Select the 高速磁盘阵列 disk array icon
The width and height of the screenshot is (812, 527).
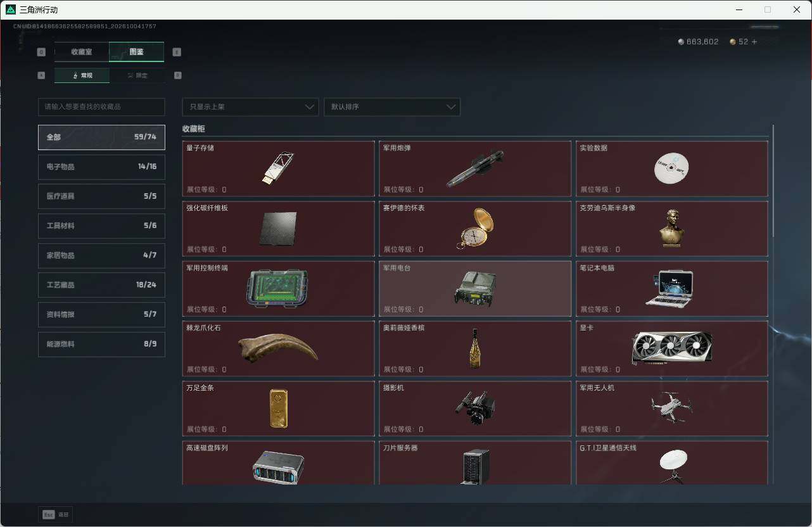coord(278,467)
